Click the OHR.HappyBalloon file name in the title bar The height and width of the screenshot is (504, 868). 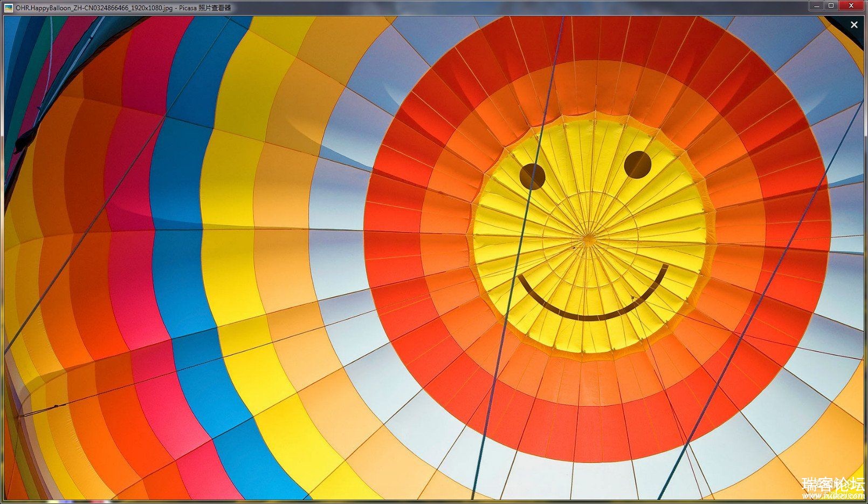[x=94, y=8]
